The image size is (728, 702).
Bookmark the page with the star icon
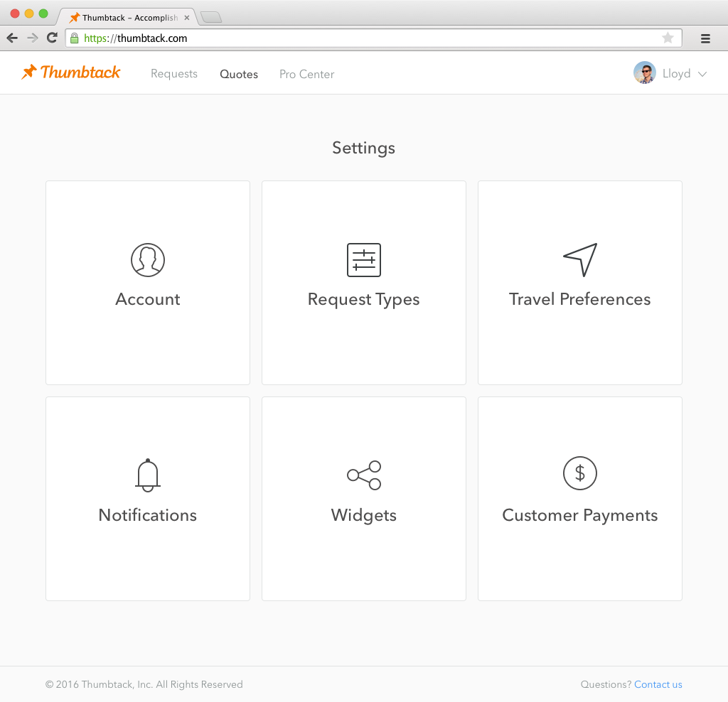[x=668, y=38]
